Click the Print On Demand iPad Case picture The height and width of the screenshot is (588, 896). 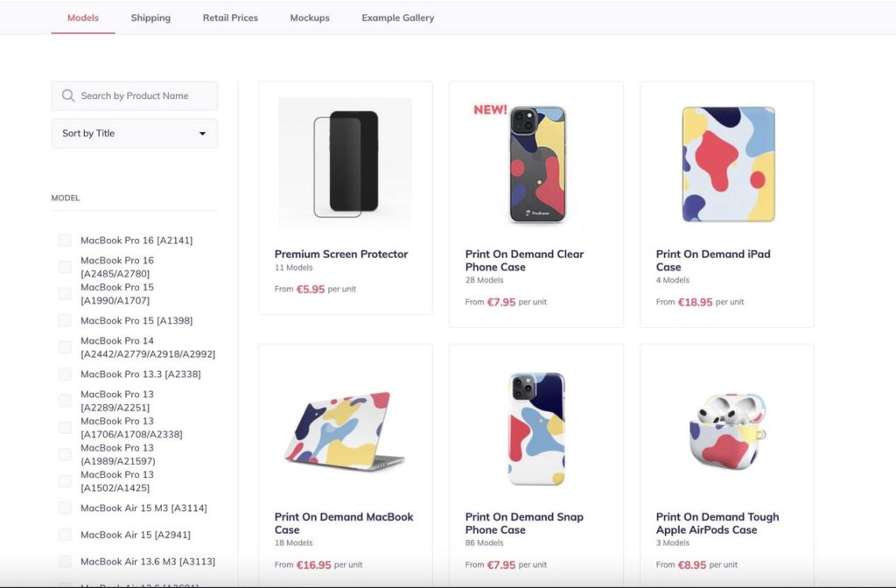(x=726, y=162)
